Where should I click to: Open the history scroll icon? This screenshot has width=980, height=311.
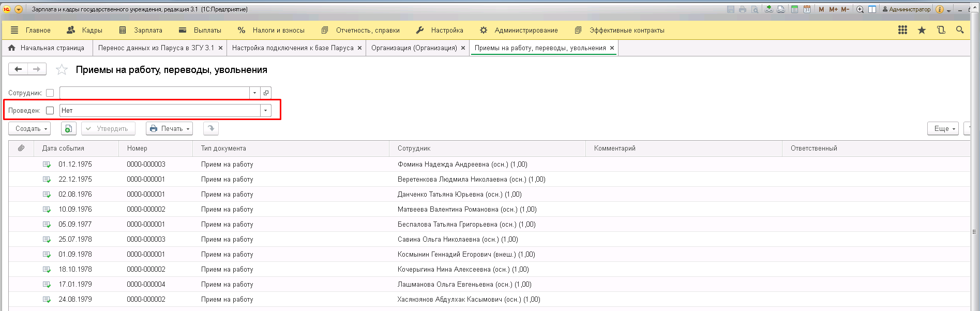point(941,30)
